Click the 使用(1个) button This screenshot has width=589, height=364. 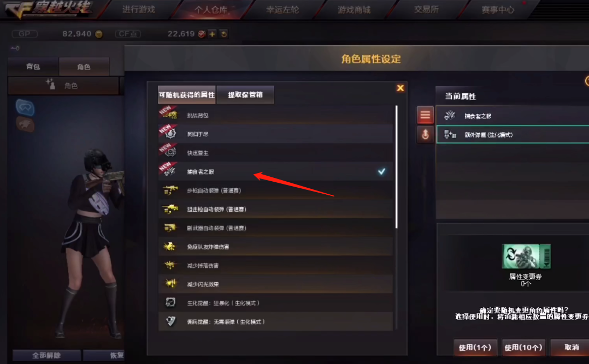tap(475, 348)
